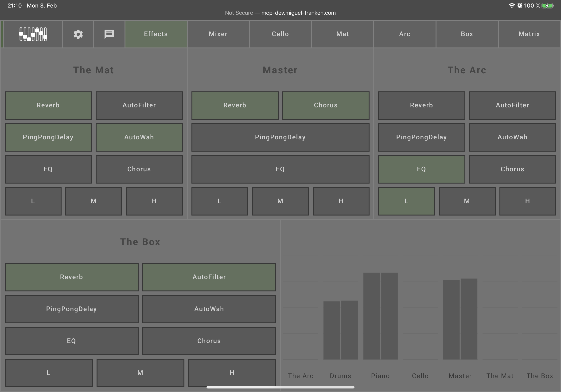Image resolution: width=561 pixels, height=392 pixels.
Task: Open the Cello tab
Action: 280,34
